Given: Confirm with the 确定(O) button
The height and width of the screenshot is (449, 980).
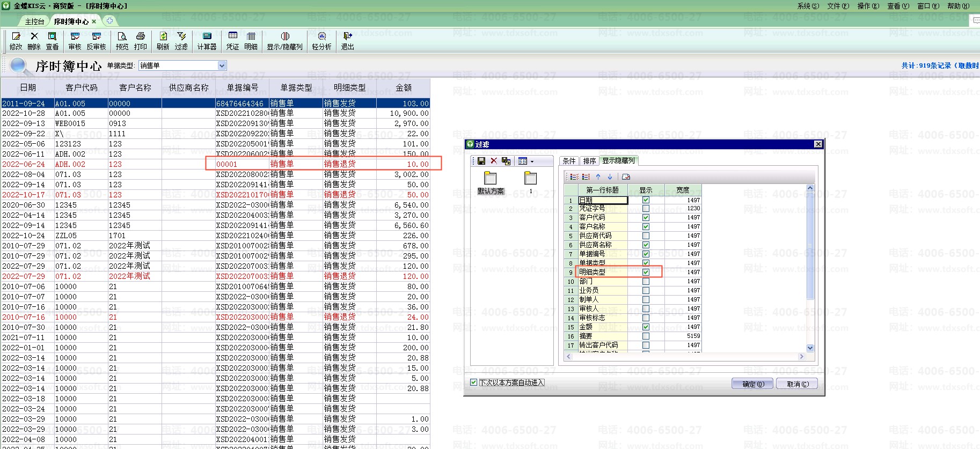Looking at the screenshot, I should (752, 384).
